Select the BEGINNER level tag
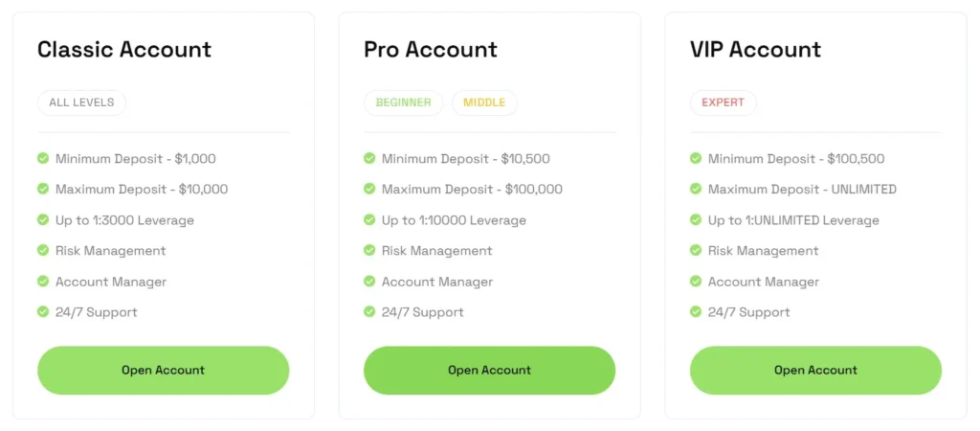This screenshot has width=980, height=431. tap(403, 102)
